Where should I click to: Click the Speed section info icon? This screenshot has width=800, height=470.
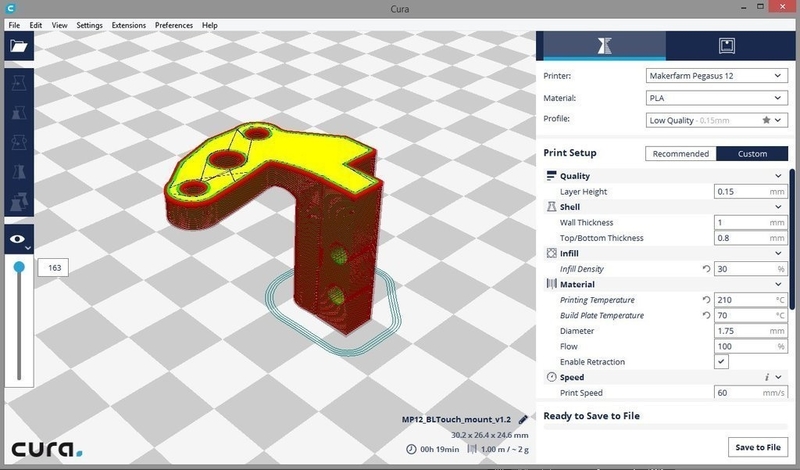click(765, 377)
